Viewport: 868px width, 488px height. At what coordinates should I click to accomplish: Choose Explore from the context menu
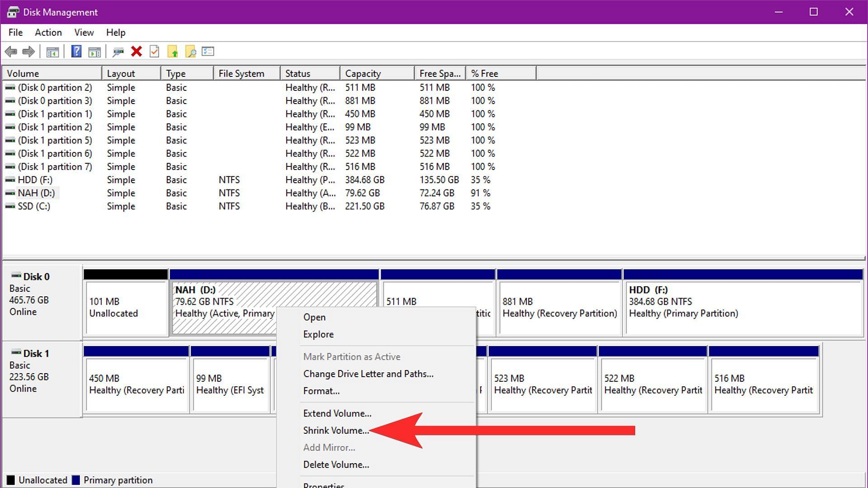pos(376,335)
